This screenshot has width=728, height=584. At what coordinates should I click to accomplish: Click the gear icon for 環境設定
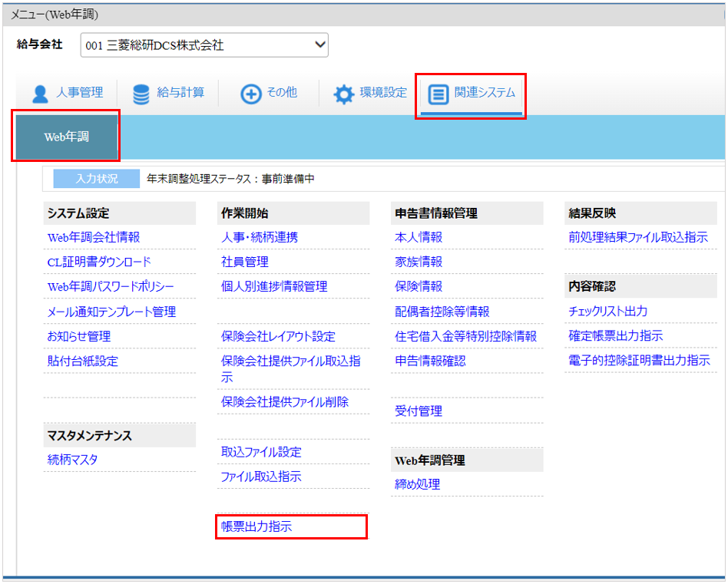click(x=343, y=94)
